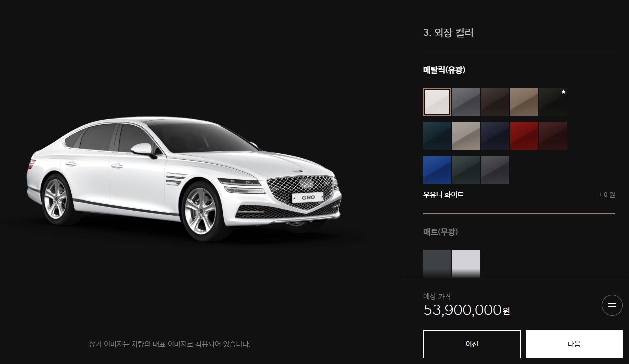The height and width of the screenshot is (364, 629).
Task: Choose the bright blue metallic swatch
Action: click(x=437, y=170)
